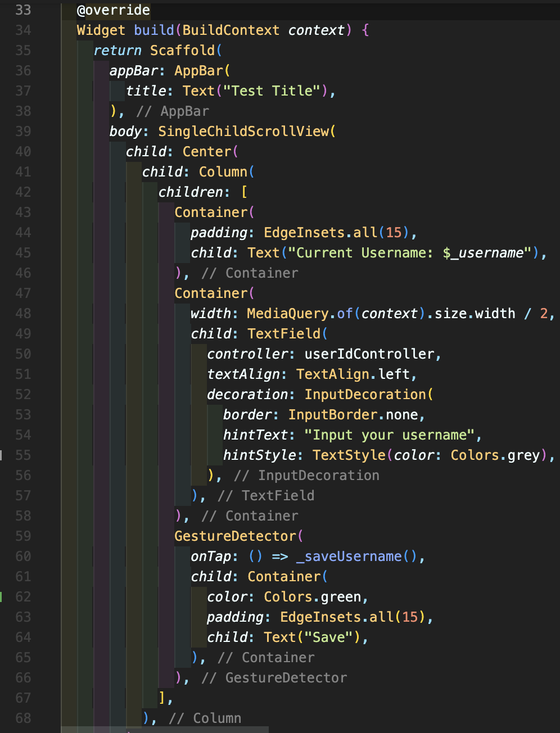Click the Center widget on line 40

tap(207, 152)
